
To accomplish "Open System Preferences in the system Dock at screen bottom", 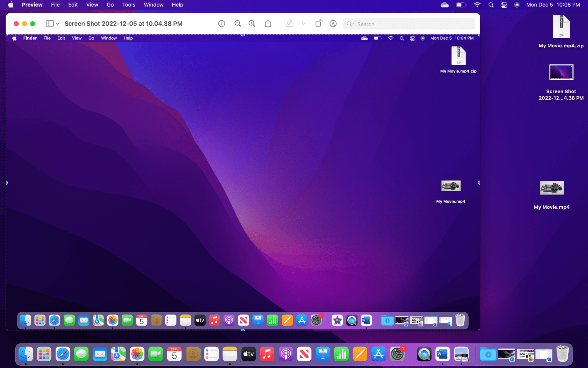I will [x=397, y=354].
